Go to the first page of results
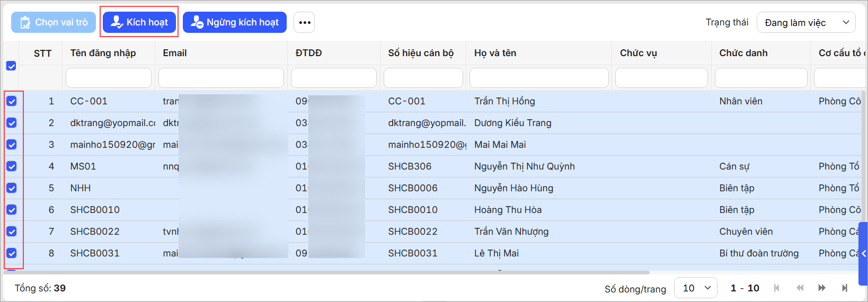868x302 pixels. pos(776,288)
